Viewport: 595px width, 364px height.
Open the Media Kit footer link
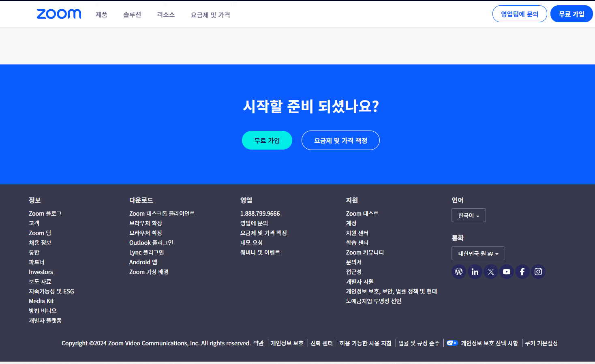coord(41,301)
